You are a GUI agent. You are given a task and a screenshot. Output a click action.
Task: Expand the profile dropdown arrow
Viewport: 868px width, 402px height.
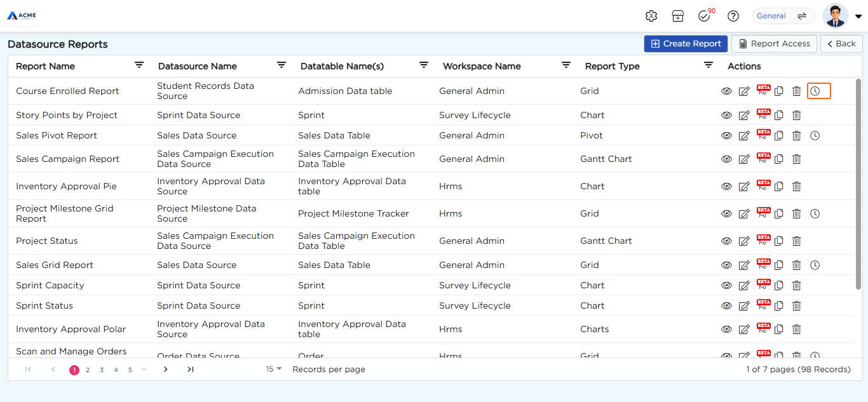pyautogui.click(x=858, y=17)
